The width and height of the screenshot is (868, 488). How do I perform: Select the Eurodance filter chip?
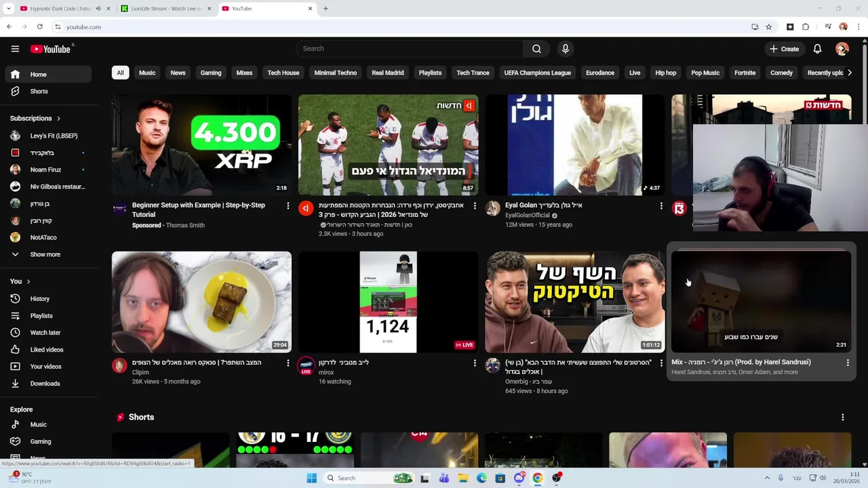pyautogui.click(x=600, y=73)
